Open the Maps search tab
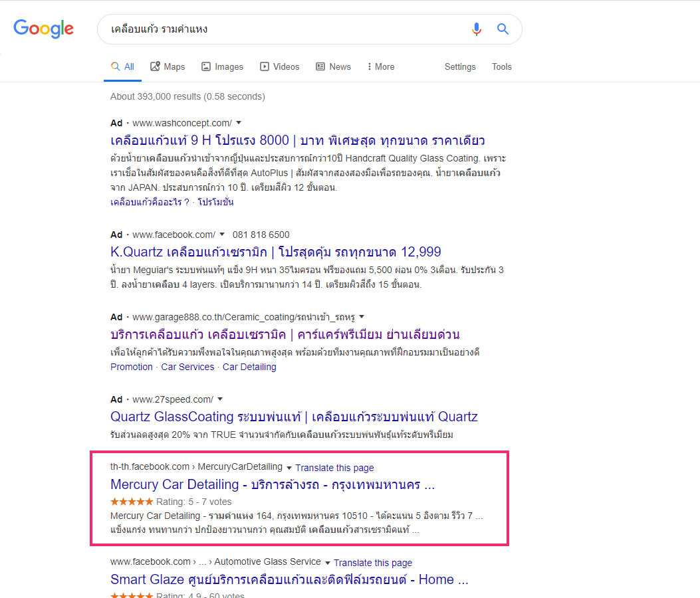 click(x=168, y=66)
